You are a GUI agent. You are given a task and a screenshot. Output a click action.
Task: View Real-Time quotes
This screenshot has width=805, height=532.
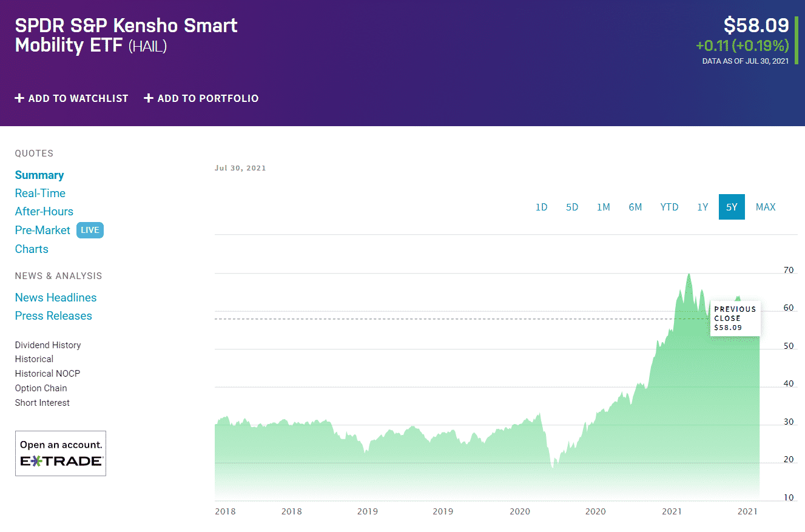40,193
